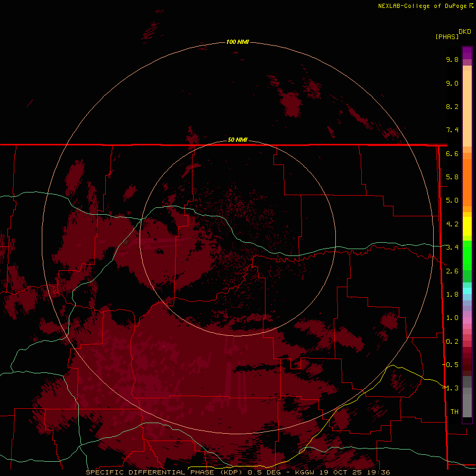Pick the yellow swatch in the color bar
476x476 pixels.
pos(467,226)
